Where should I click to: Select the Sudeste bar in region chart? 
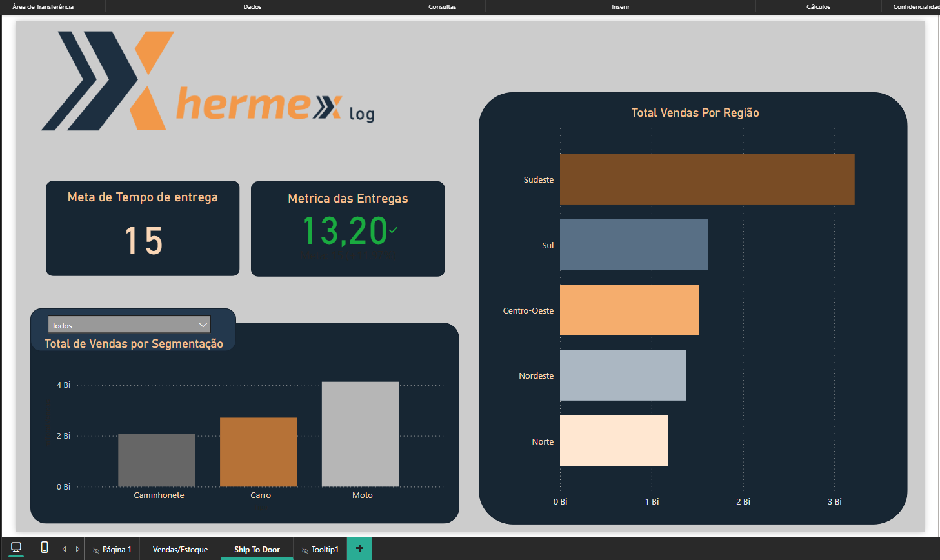[707, 179]
